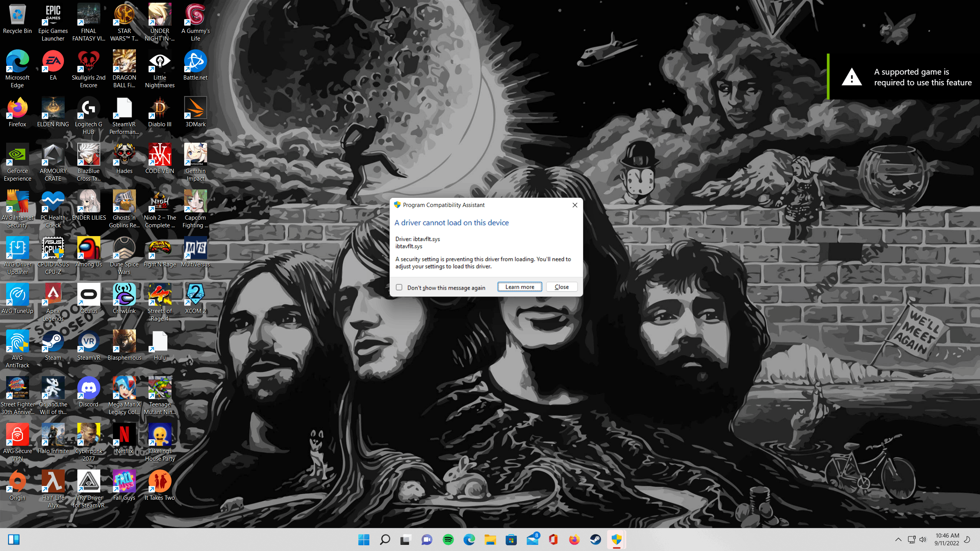Image resolution: width=980 pixels, height=551 pixels.
Task: Open Epic Games Launcher icon
Action: coord(53,15)
